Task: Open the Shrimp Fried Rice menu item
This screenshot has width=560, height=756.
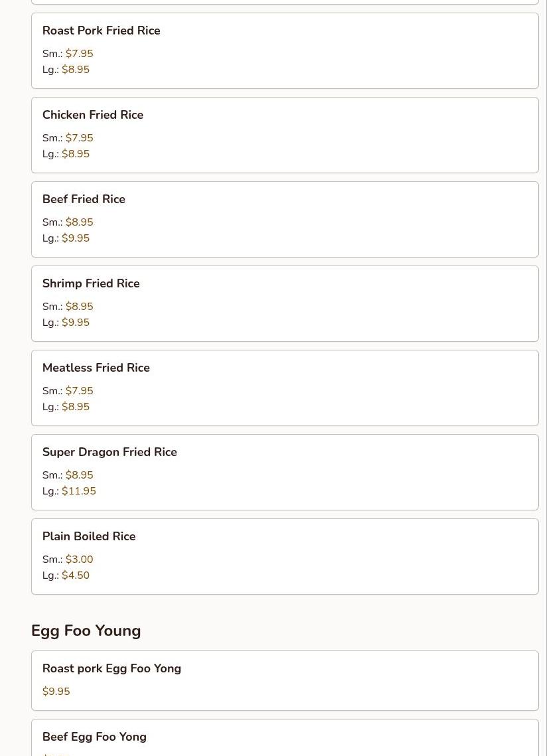Action: [x=91, y=283]
